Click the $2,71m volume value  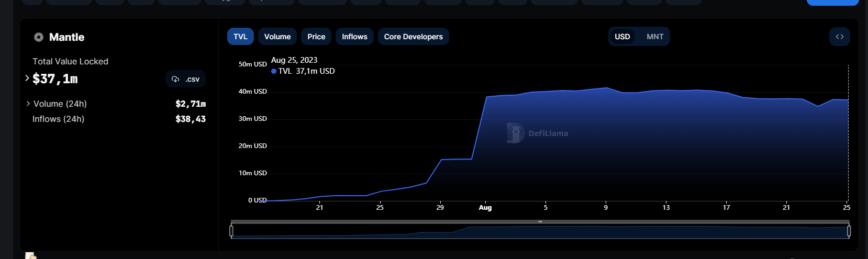pos(191,104)
